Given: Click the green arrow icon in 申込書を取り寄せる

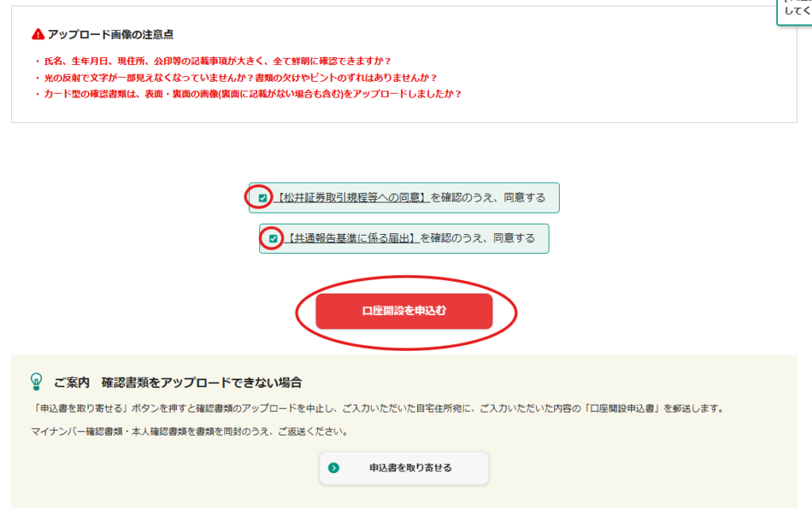Looking at the screenshot, I should tap(334, 468).
